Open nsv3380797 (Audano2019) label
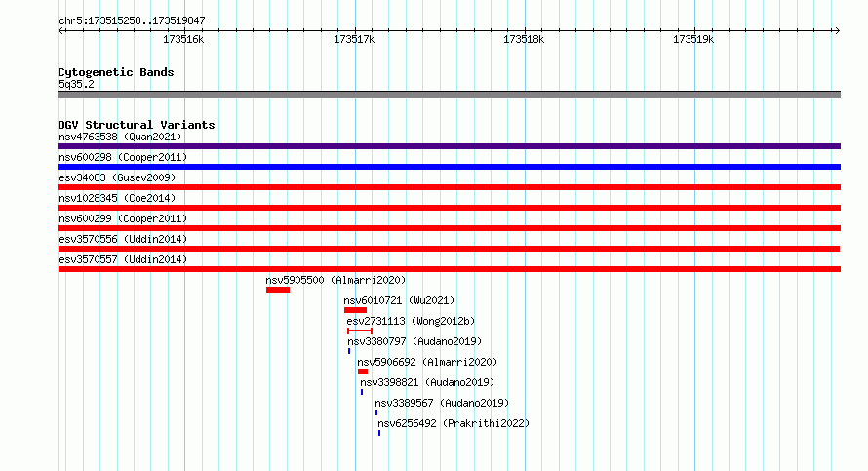Viewport: 868px width, 471px height. (x=414, y=341)
